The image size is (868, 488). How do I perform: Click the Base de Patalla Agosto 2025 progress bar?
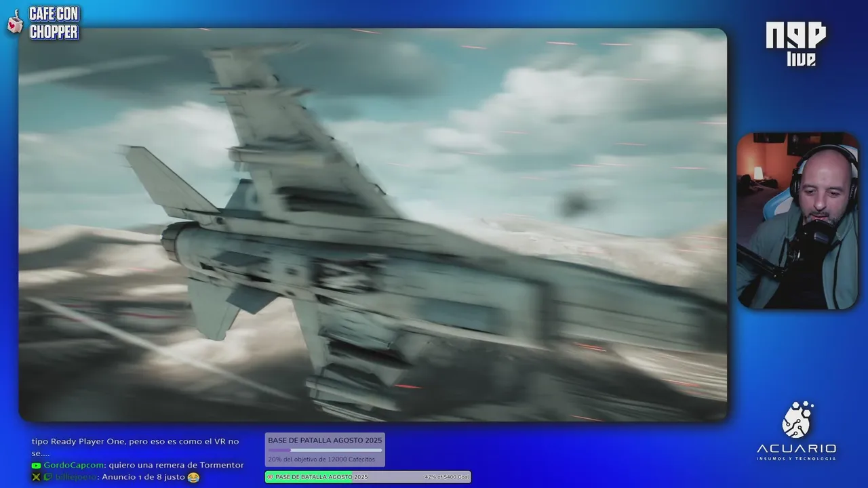click(325, 450)
